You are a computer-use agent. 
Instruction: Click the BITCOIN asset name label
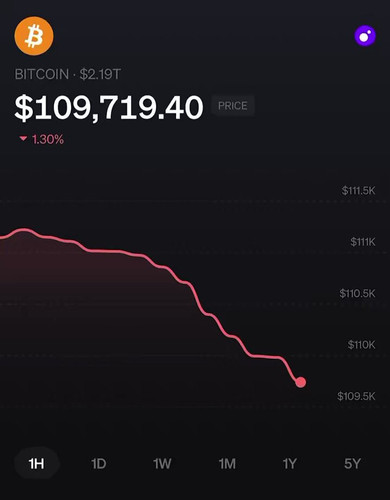pyautogui.click(x=42, y=74)
